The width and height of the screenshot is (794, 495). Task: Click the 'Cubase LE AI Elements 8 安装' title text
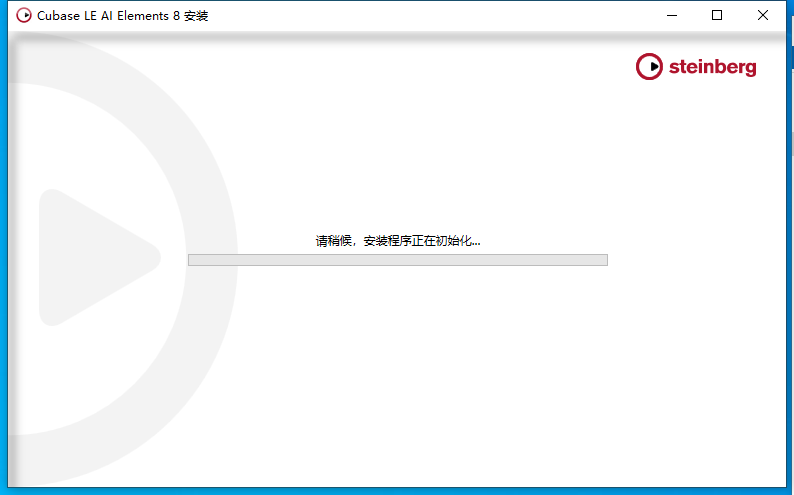point(123,16)
